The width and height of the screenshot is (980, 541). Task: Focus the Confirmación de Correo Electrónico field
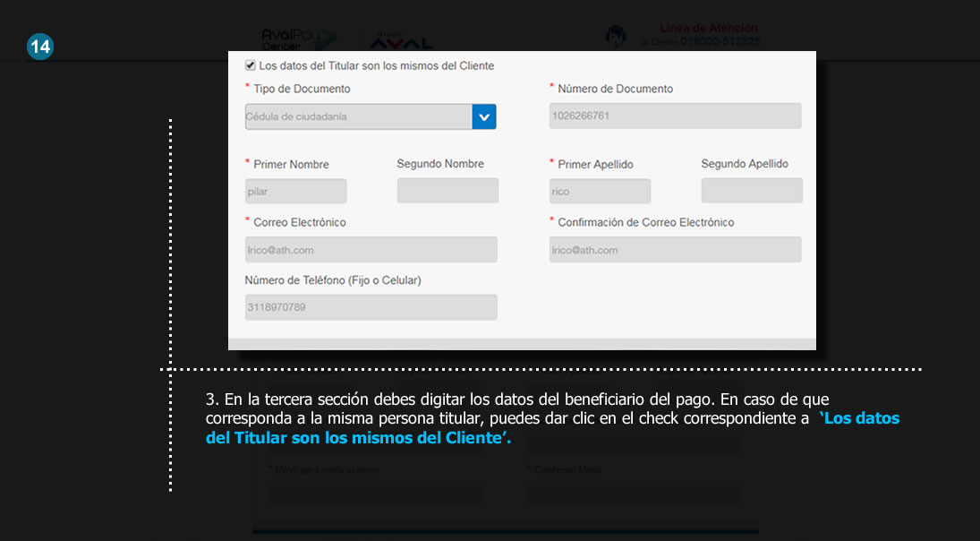click(675, 250)
